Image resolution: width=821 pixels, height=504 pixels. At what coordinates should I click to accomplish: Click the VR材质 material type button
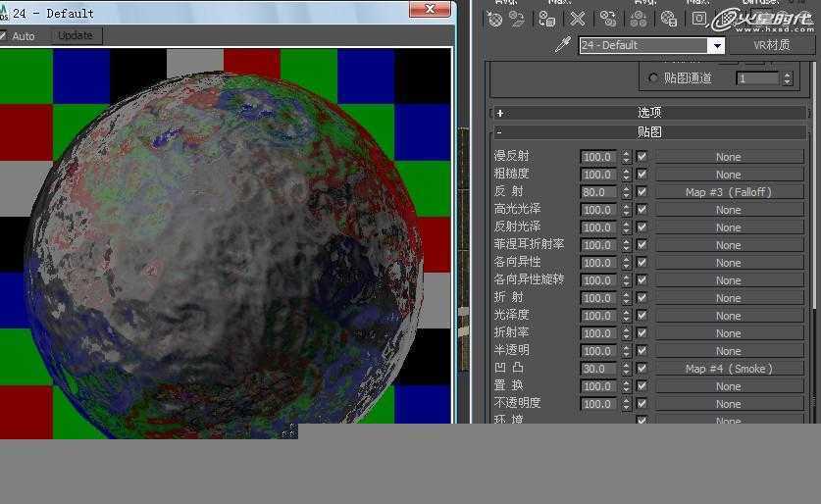tap(771, 45)
